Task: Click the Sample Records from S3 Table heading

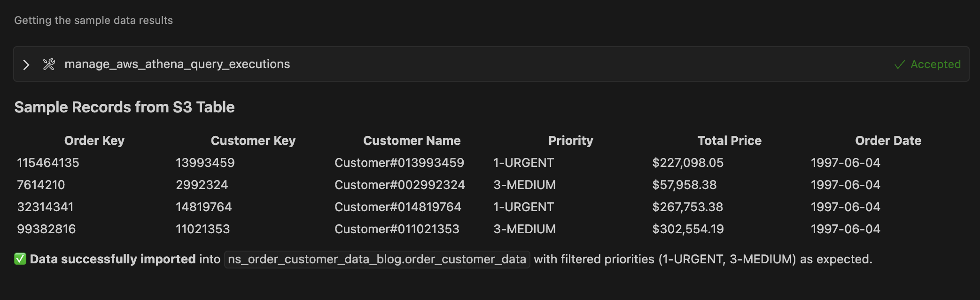Action: pyautogui.click(x=124, y=107)
